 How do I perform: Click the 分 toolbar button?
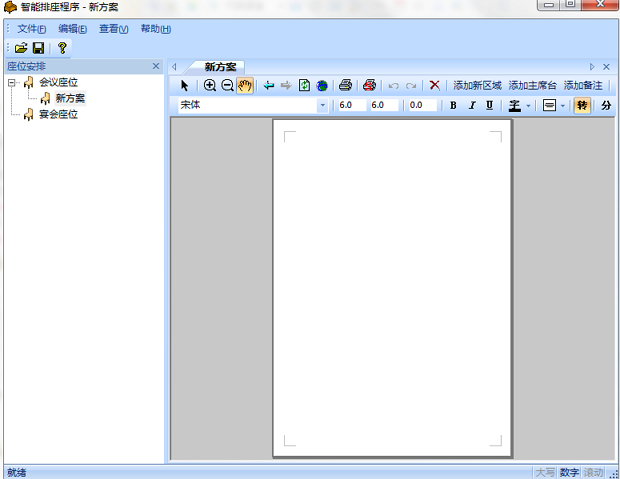tap(606, 106)
